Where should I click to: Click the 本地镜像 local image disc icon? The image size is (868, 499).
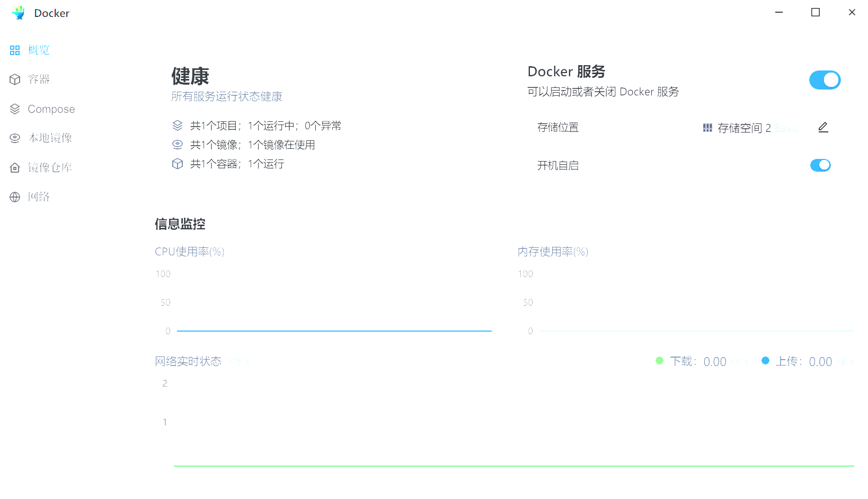coord(15,138)
